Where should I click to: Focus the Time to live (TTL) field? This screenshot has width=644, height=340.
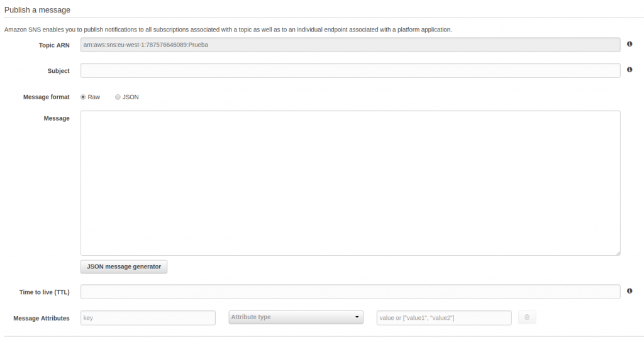click(x=350, y=292)
